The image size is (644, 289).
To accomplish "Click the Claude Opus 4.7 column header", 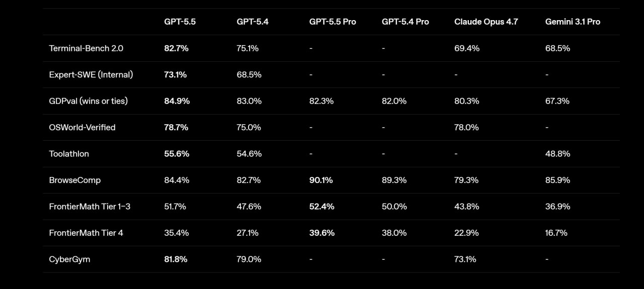I will coord(486,22).
